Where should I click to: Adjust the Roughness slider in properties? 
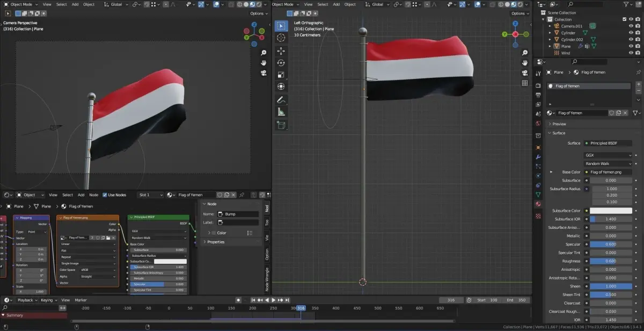point(611,261)
